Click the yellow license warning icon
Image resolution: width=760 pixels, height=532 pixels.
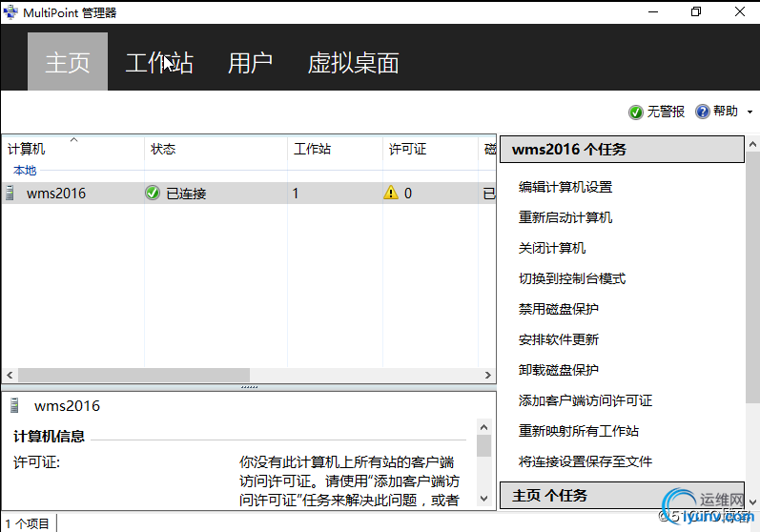click(x=391, y=193)
